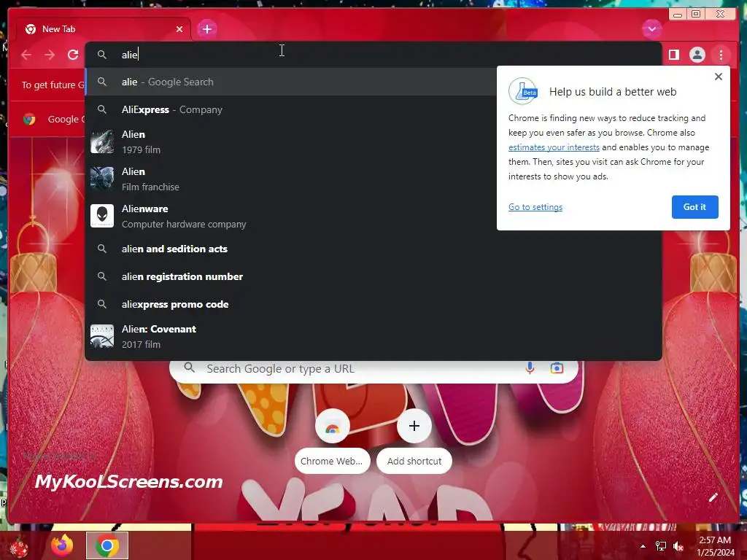Select the New Tab tab

(104, 29)
